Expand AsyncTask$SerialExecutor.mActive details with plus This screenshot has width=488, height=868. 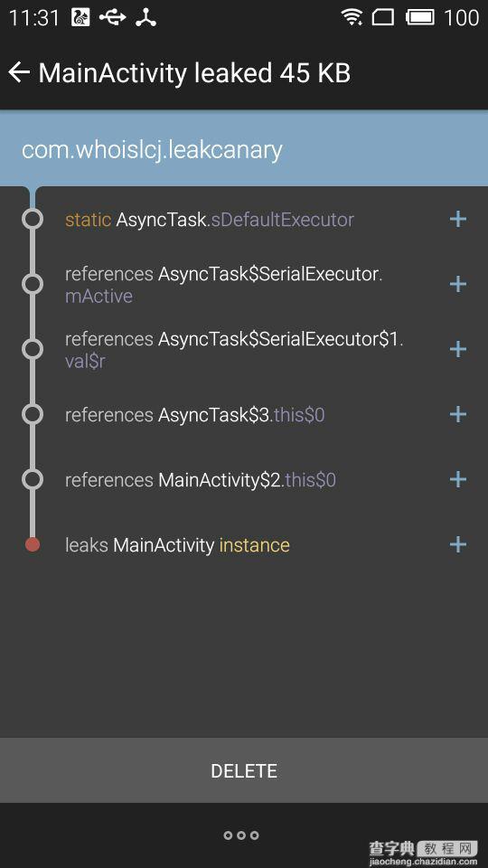pyautogui.click(x=457, y=285)
